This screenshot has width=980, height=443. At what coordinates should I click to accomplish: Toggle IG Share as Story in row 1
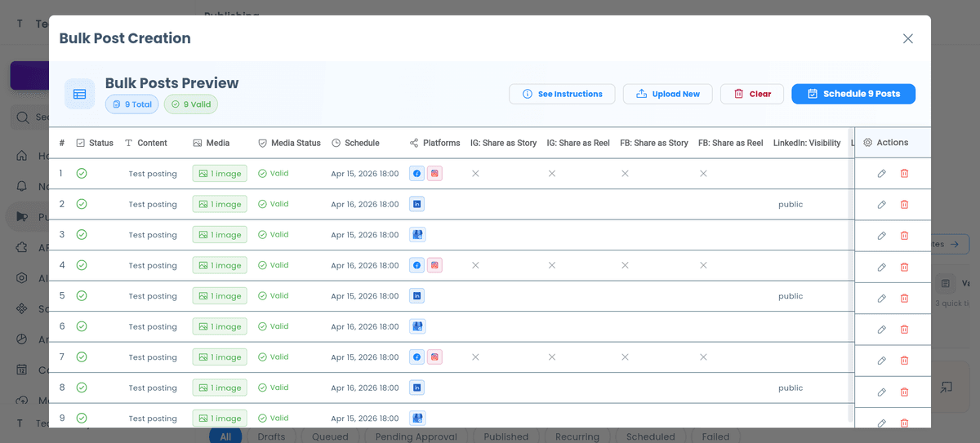(x=475, y=174)
